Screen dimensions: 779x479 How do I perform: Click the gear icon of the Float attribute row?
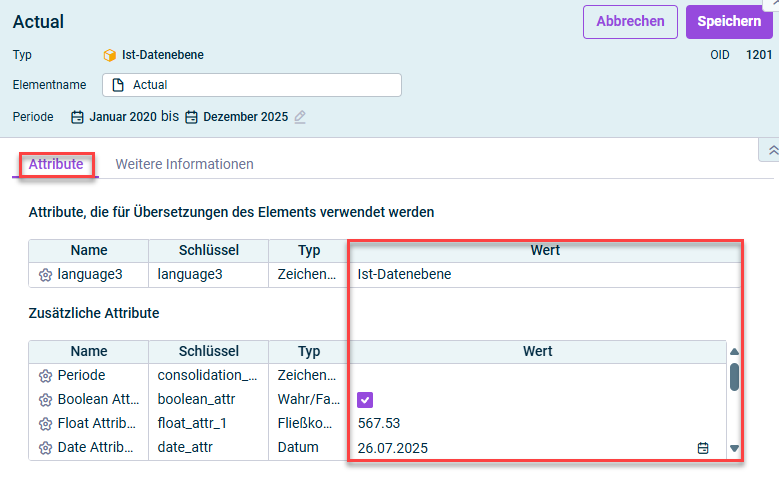[45, 424]
